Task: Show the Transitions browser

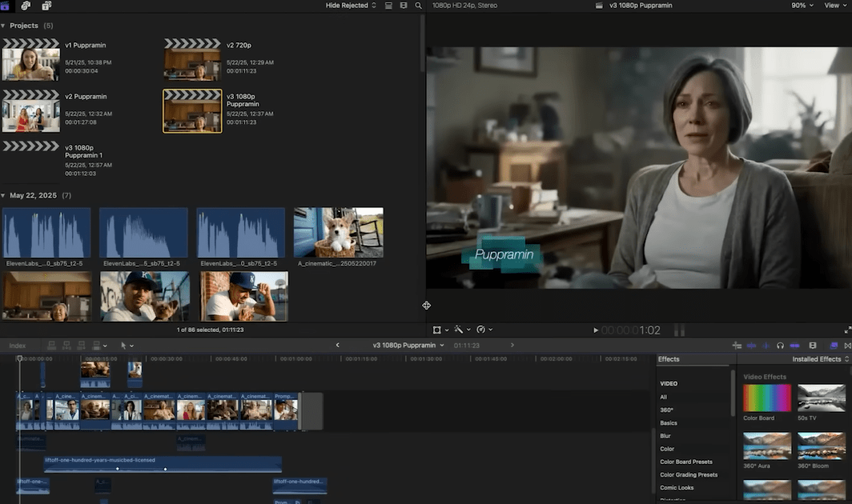Action: 847,346
